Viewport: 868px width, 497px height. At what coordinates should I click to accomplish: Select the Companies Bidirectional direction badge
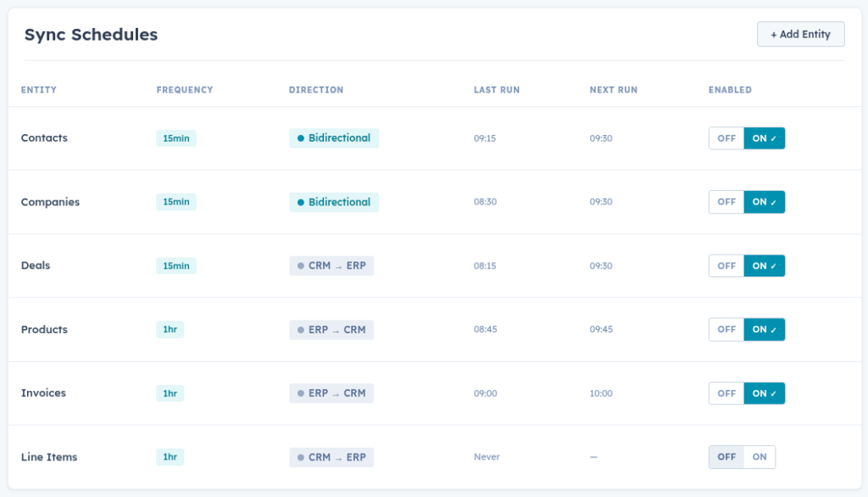(x=333, y=202)
